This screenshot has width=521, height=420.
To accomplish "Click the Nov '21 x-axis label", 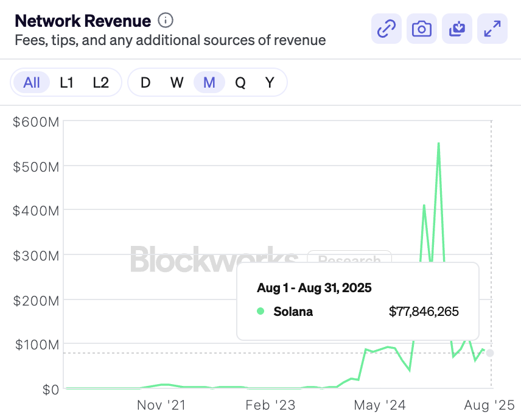I will point(161,405).
